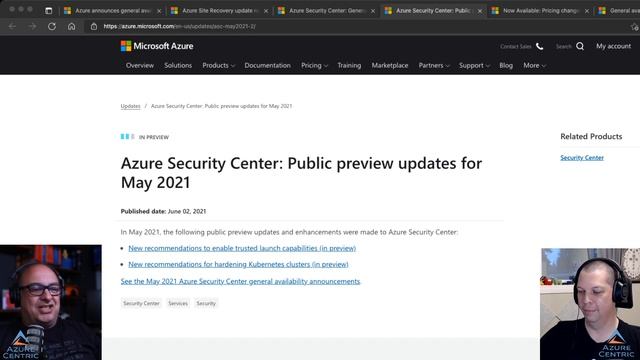Open the Security Center related product link
The image size is (640, 360).
(x=582, y=158)
